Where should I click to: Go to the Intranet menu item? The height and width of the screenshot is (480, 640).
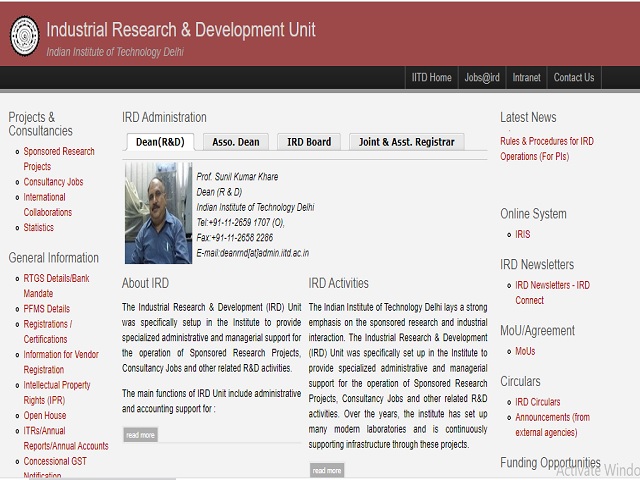tap(526, 78)
